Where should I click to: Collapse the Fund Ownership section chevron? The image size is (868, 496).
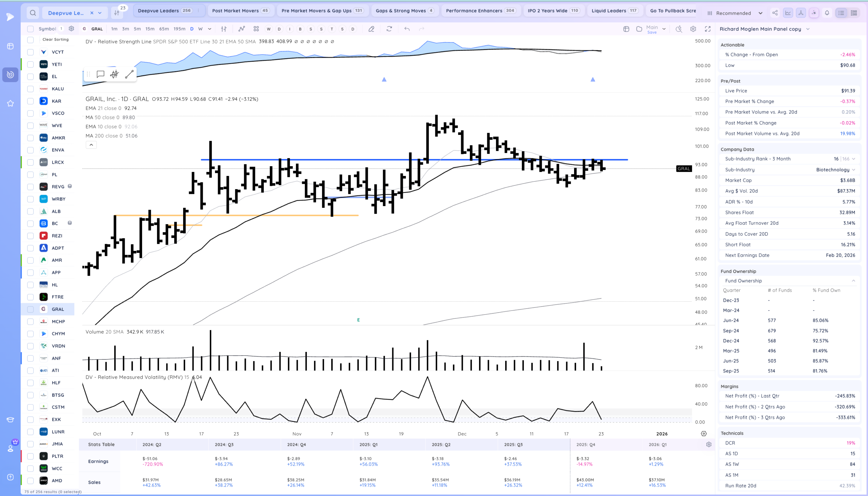coord(853,281)
